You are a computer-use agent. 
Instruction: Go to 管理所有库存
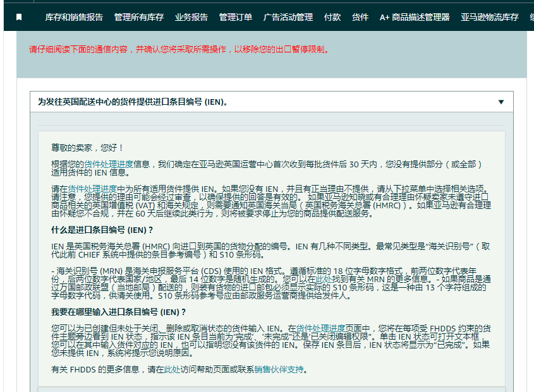(x=139, y=17)
